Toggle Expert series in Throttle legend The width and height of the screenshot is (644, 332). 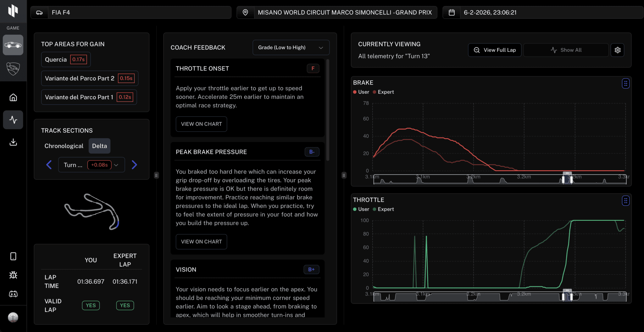pos(383,209)
